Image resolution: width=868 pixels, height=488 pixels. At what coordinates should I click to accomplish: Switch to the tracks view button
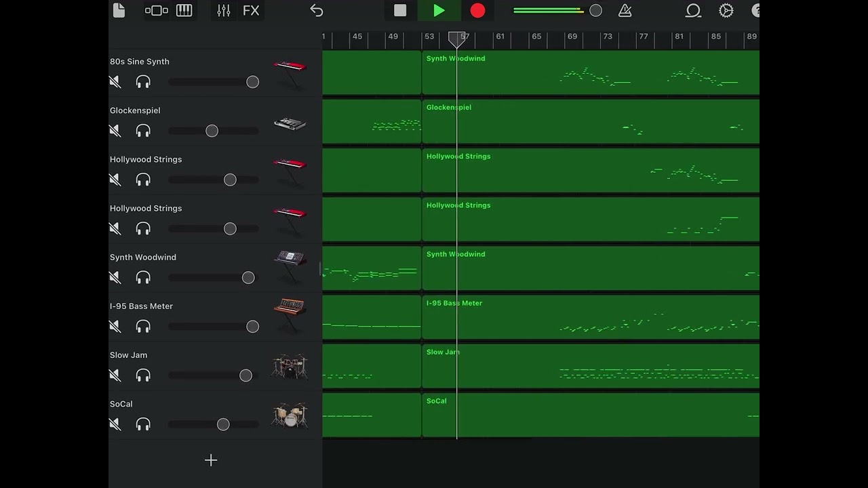pos(157,10)
